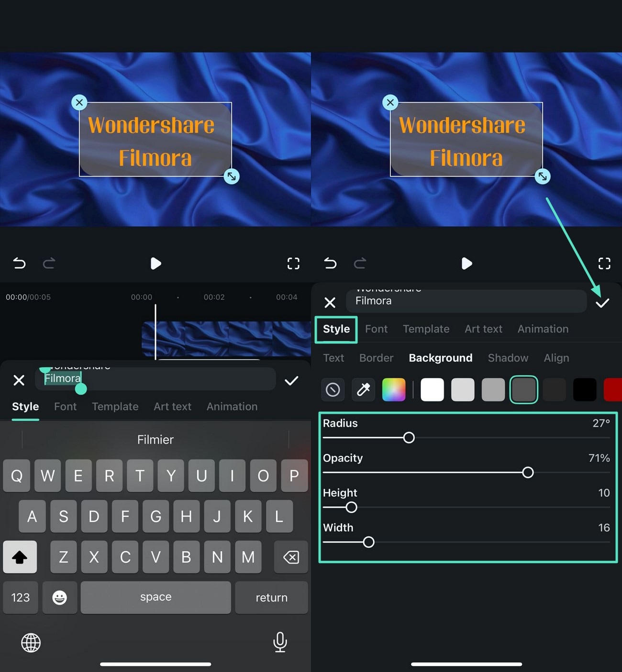This screenshot has height=672, width=622.
Task: Open fullscreen preview in right screen
Action: pyautogui.click(x=604, y=264)
